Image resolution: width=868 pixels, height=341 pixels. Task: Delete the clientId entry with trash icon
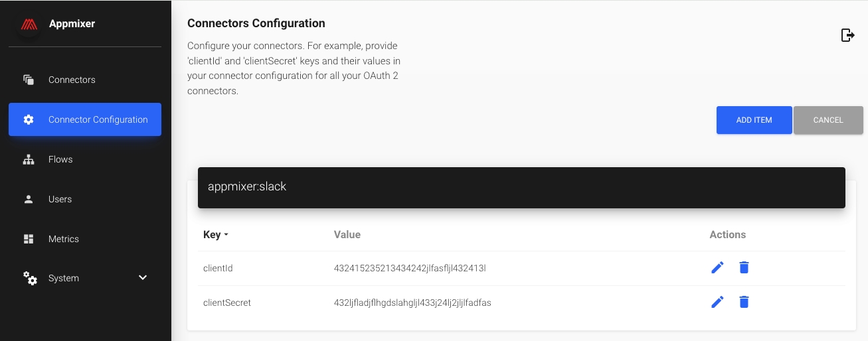[x=744, y=267]
